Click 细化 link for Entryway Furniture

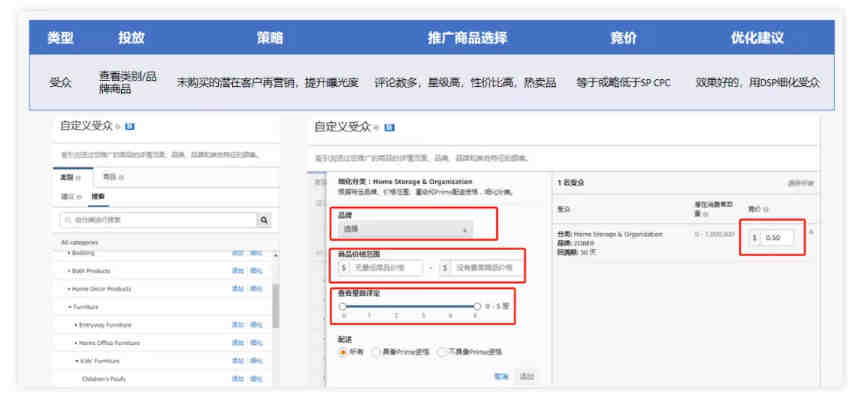[x=256, y=325]
